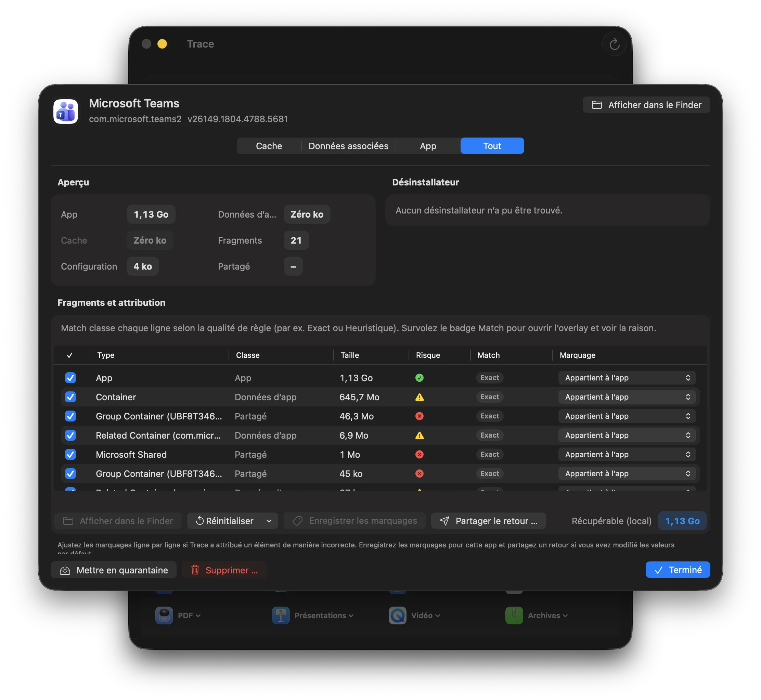Click the Archives icon in Trace window
Image resolution: width=761 pixels, height=700 pixels.
pyautogui.click(x=514, y=615)
